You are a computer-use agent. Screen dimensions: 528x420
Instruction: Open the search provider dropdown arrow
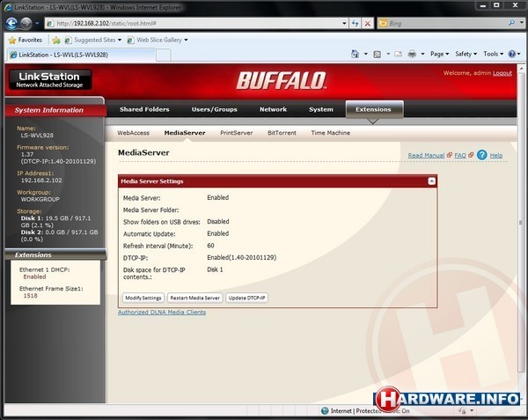tap(521, 23)
